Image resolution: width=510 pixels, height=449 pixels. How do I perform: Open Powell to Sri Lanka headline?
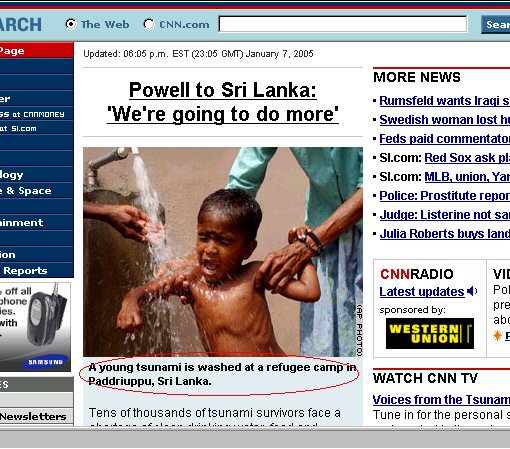(x=223, y=102)
